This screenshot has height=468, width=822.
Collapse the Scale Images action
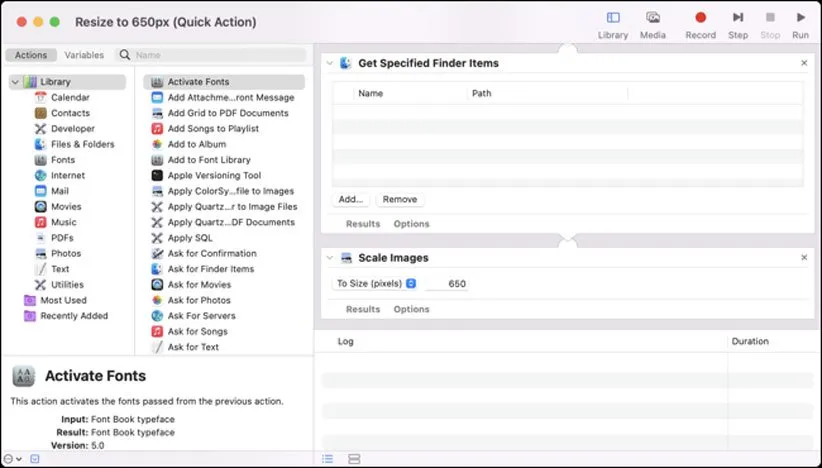pyautogui.click(x=330, y=258)
